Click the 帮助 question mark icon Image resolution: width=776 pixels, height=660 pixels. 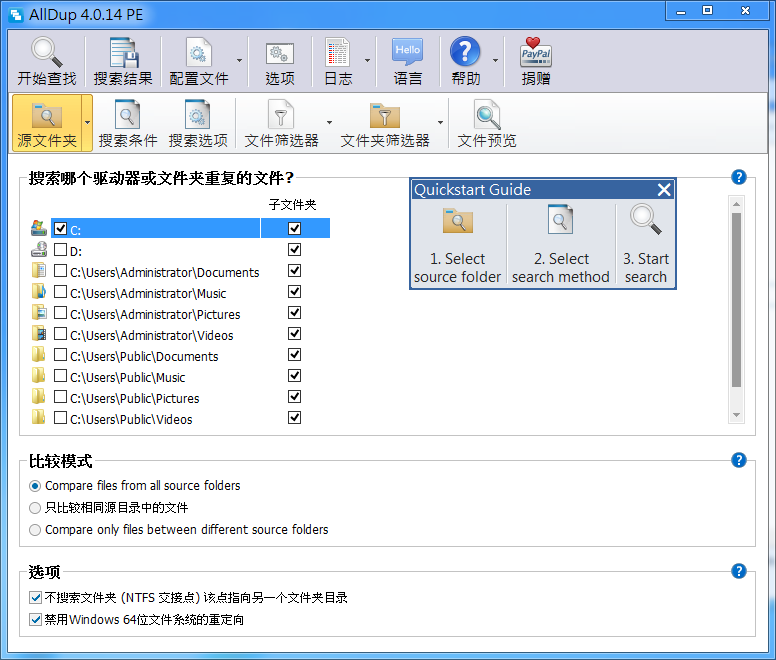point(465,51)
